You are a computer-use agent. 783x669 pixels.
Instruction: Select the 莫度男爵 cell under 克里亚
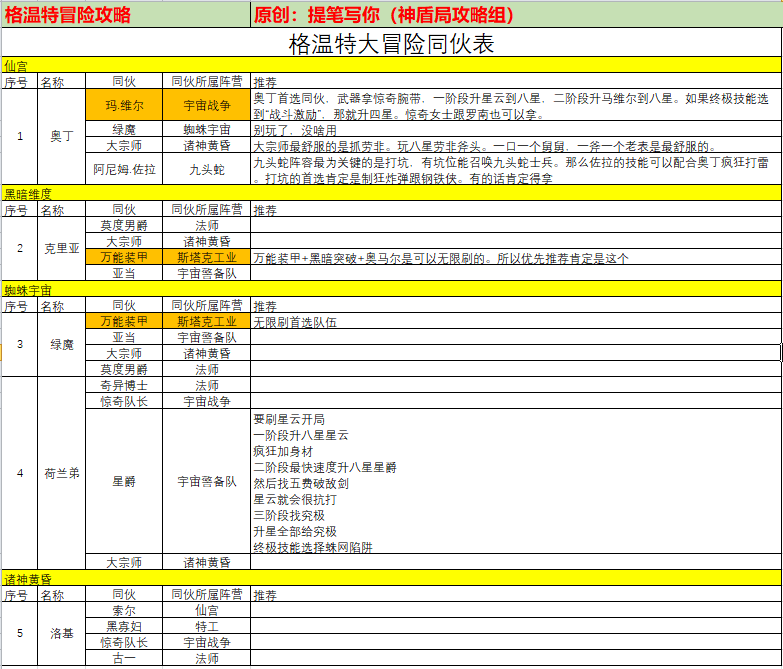tap(124, 225)
